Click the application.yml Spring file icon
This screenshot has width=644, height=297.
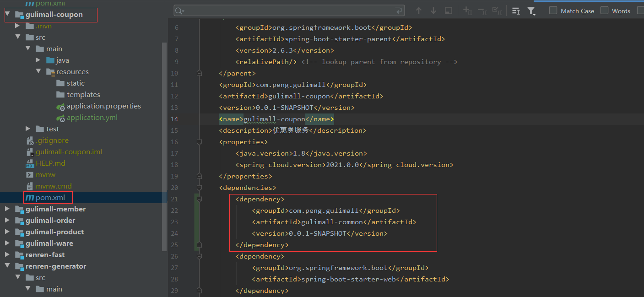click(x=60, y=118)
